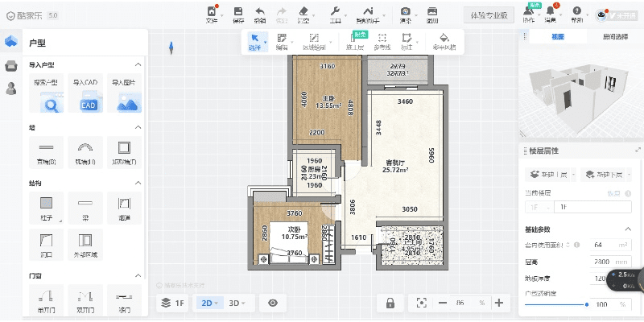The height and width of the screenshot is (322, 644).
Task: Open the 文件 file menu
Action: pos(212,14)
